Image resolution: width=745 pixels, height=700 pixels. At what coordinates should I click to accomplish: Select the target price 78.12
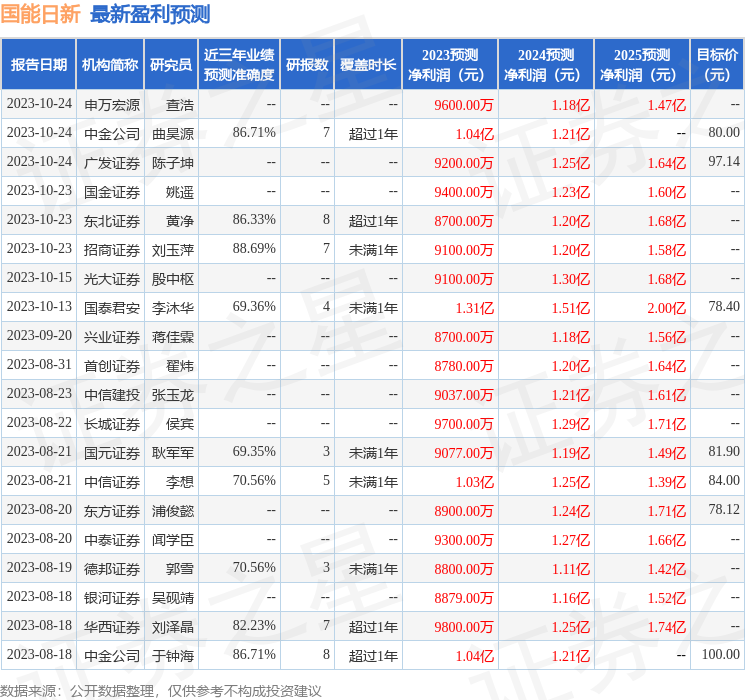(x=724, y=509)
